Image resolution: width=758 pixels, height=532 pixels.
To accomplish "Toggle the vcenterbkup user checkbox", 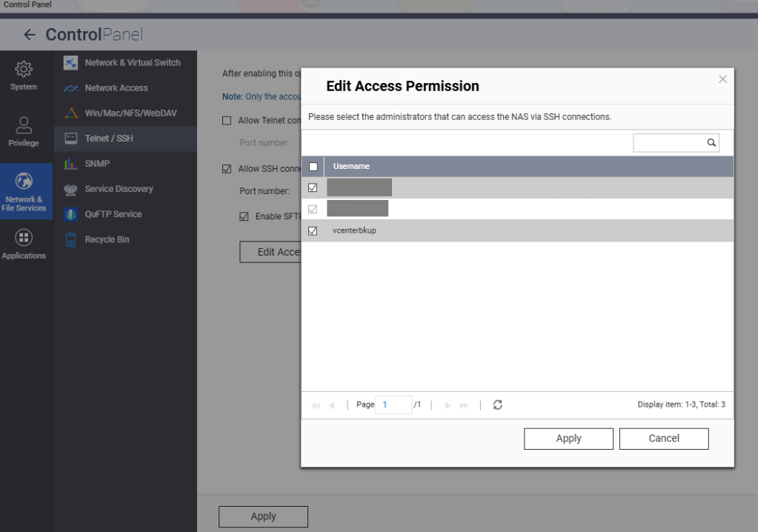I will 313,231.
